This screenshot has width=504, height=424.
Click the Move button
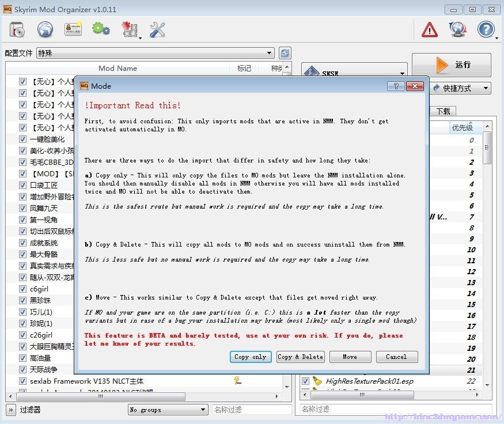tap(350, 357)
